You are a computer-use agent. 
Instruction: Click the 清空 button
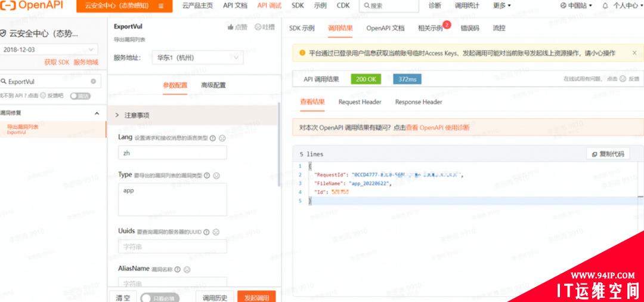[122, 297]
